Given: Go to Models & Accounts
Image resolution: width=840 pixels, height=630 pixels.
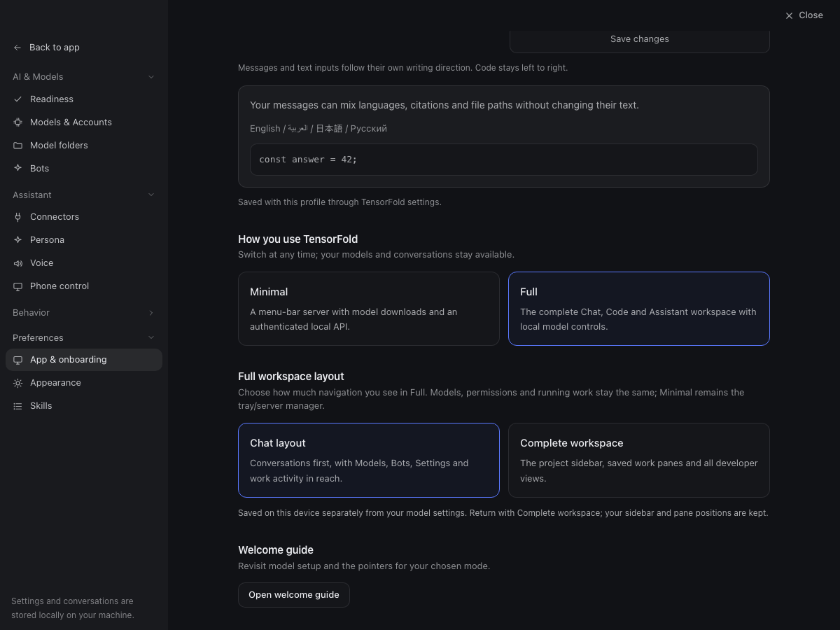Looking at the screenshot, I should [84, 122].
